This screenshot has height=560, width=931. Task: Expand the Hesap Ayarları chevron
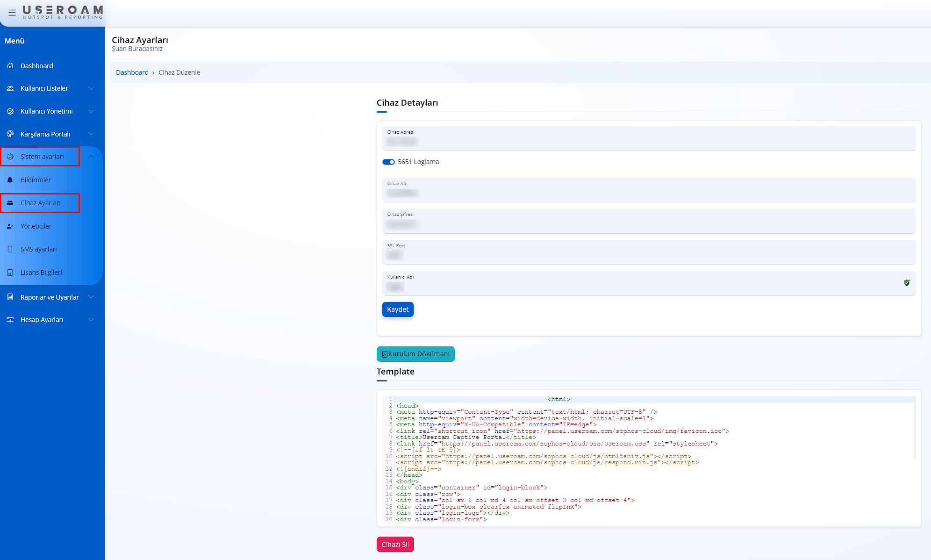click(x=91, y=320)
